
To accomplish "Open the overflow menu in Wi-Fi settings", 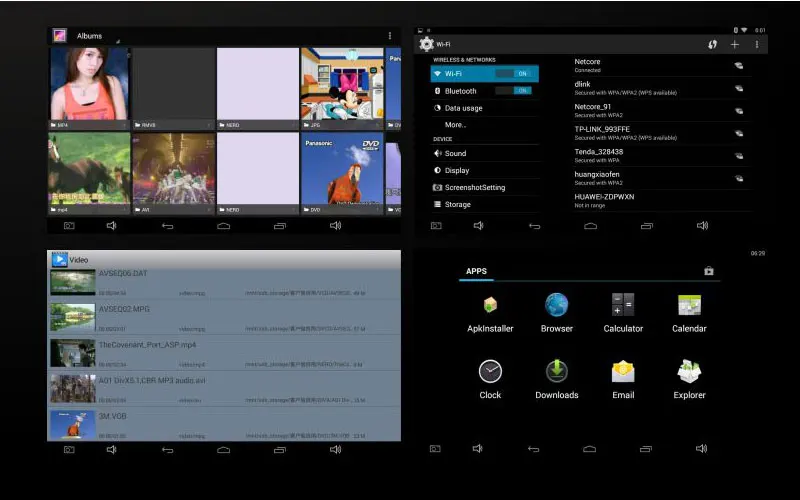I will point(757,44).
